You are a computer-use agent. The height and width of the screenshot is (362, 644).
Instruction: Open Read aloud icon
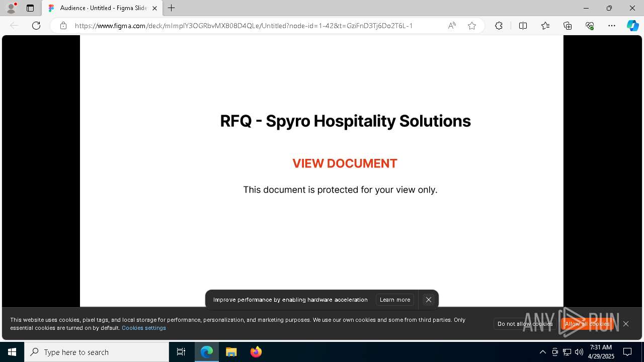click(452, 26)
